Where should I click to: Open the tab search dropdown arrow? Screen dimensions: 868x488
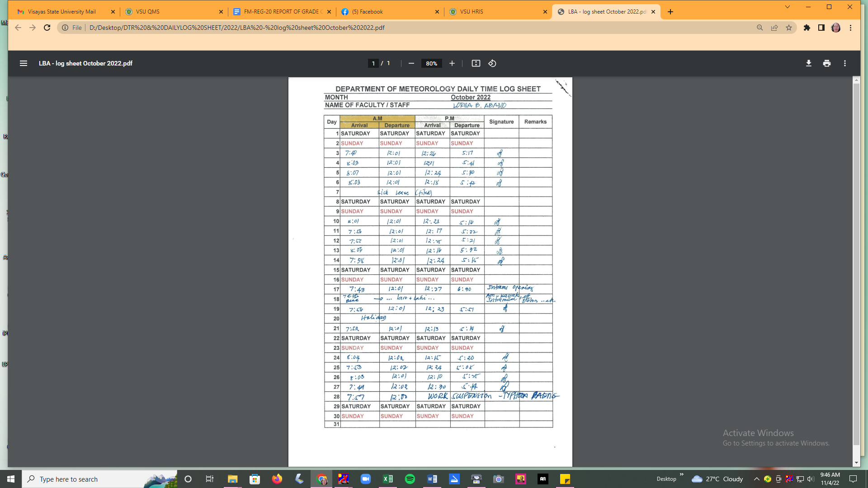click(787, 7)
